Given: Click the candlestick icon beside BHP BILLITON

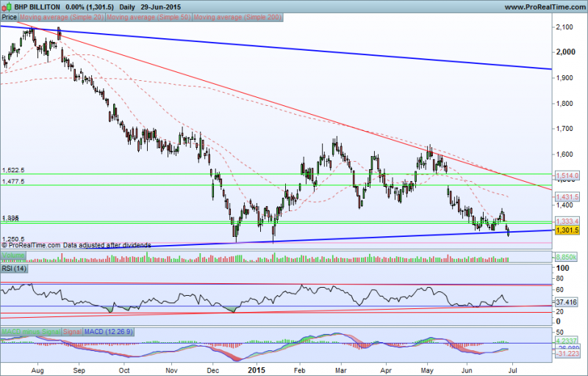Looking at the screenshot, I should tap(6, 6).
